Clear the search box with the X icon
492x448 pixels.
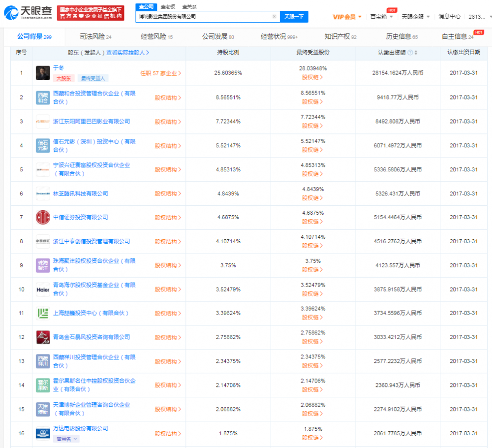(274, 17)
